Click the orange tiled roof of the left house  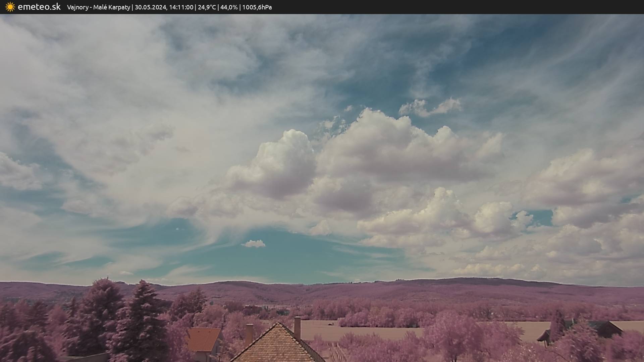204,339
